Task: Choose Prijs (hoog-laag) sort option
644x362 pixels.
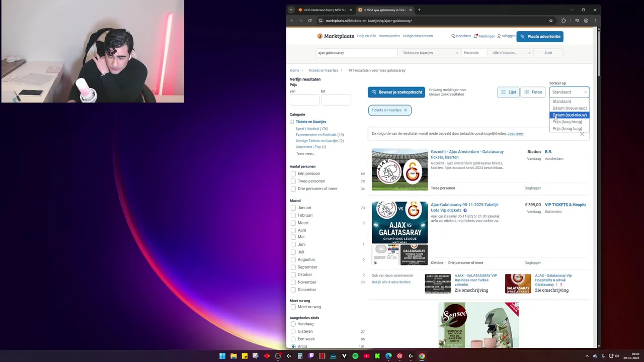Action: [x=569, y=129]
